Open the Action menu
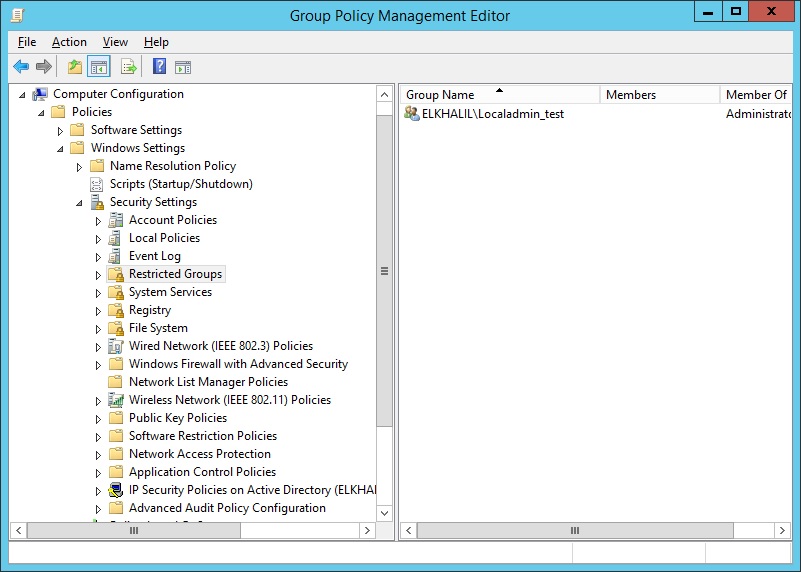The width and height of the screenshot is (801, 572). click(69, 42)
